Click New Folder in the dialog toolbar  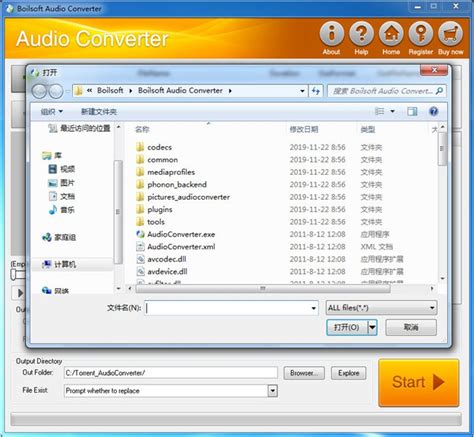point(99,112)
